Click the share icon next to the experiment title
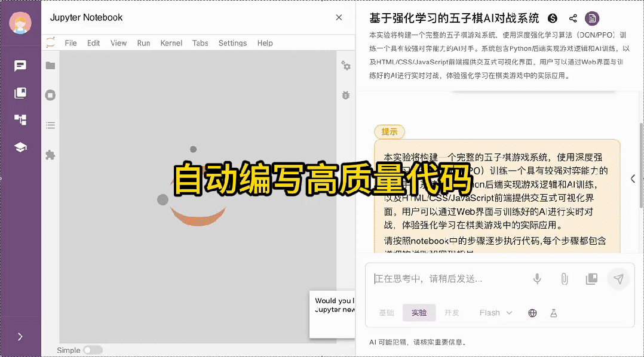The height and width of the screenshot is (357, 644). [x=572, y=19]
